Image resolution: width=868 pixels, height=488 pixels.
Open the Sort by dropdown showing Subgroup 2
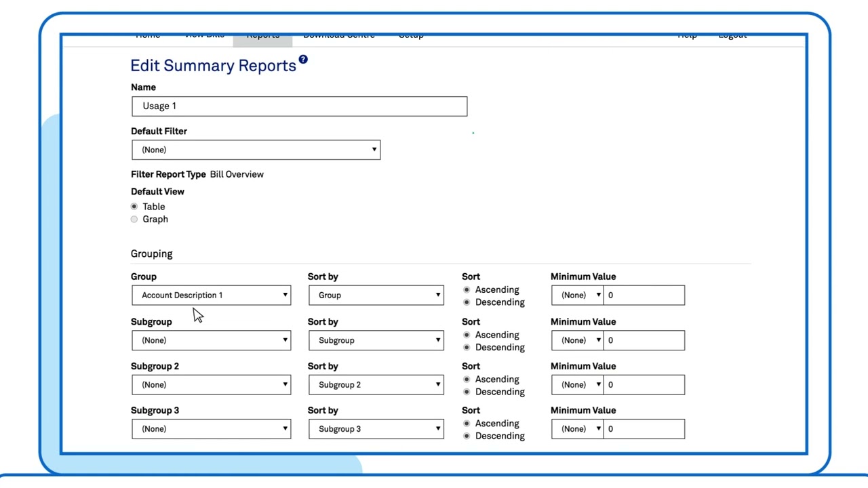[376, 385]
